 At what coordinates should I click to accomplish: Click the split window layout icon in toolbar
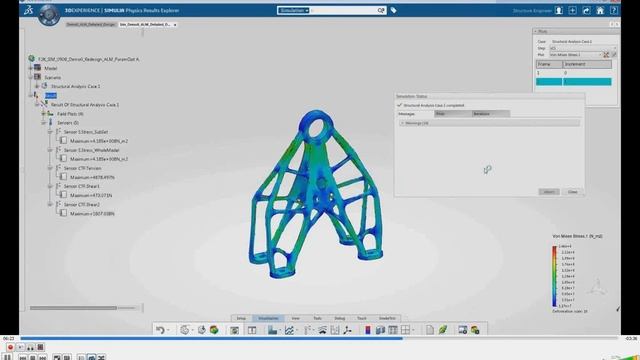tap(252, 330)
